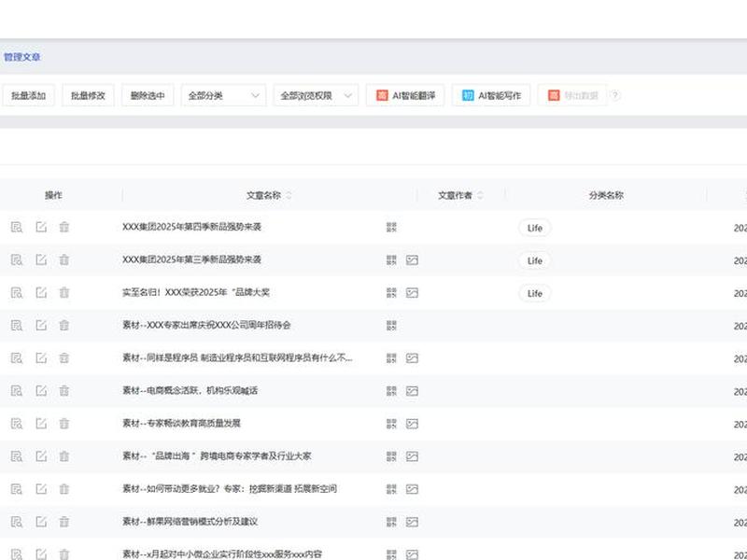747x560 pixels.
Task: Delete the 素材--电商概念活跃 article
Action: point(63,390)
